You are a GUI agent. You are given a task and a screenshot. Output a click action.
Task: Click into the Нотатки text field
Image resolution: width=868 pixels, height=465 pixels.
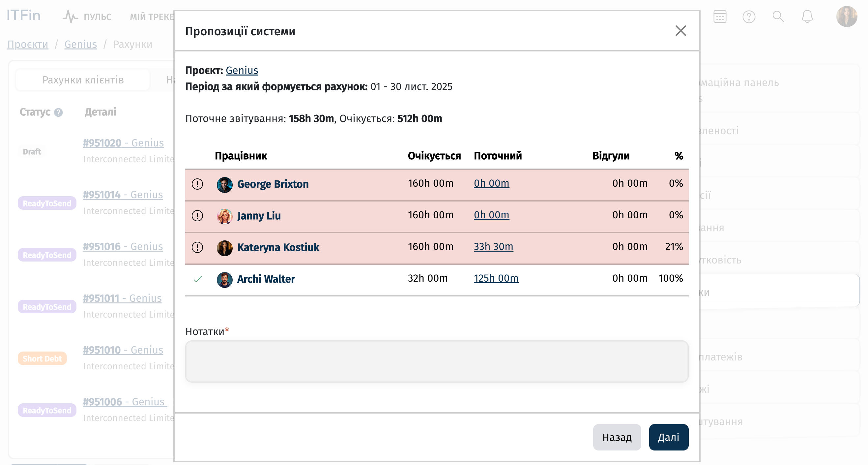pos(436,361)
